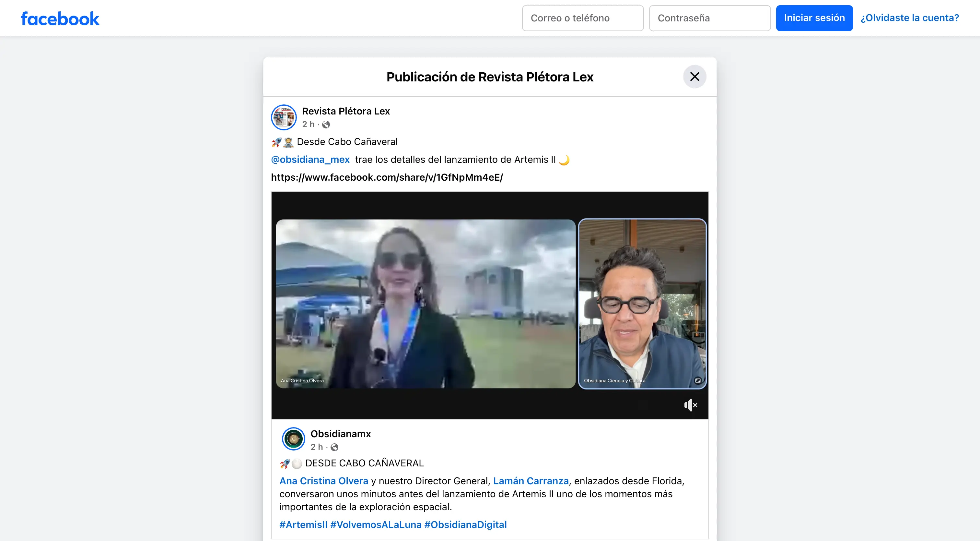Click the Ana Cristina Olvera video panel
The height and width of the screenshot is (541, 980).
point(425,304)
